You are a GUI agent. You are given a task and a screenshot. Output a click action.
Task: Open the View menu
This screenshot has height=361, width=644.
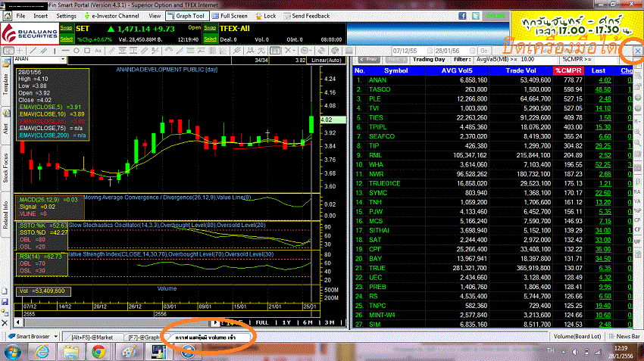[155, 16]
